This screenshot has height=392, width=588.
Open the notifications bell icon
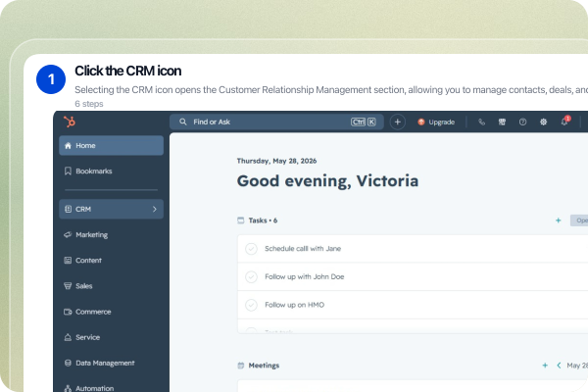[x=564, y=122]
